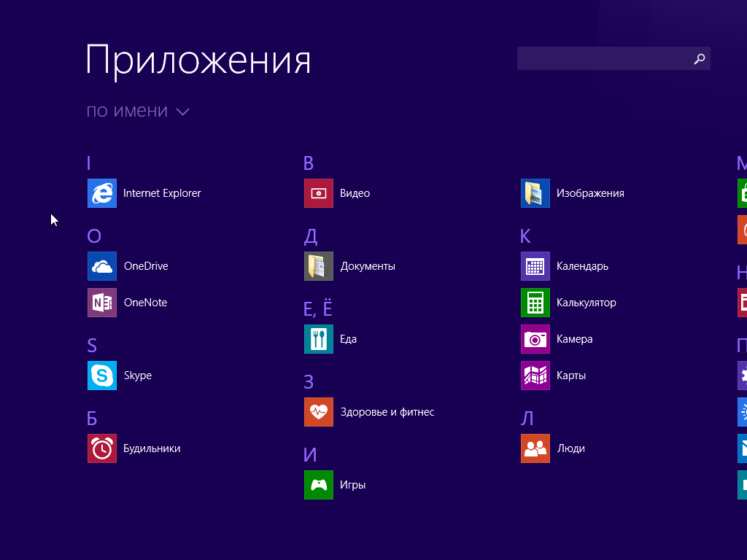Screen dimensions: 747x560
Task: Launch the Игры gamepad icon
Action: tap(318, 485)
